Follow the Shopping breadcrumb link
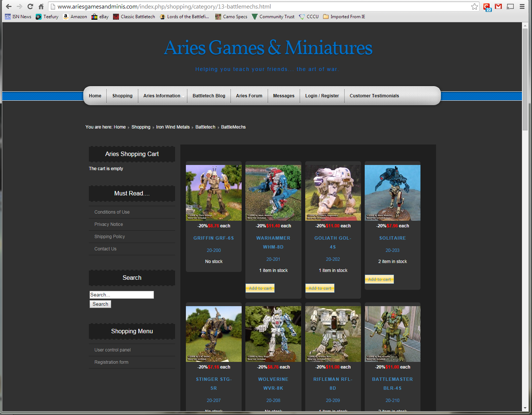Viewport: 532px width, 415px height. [x=141, y=127]
